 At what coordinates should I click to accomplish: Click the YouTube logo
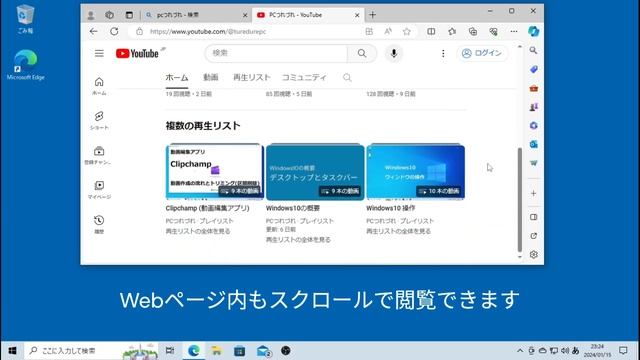[137, 53]
